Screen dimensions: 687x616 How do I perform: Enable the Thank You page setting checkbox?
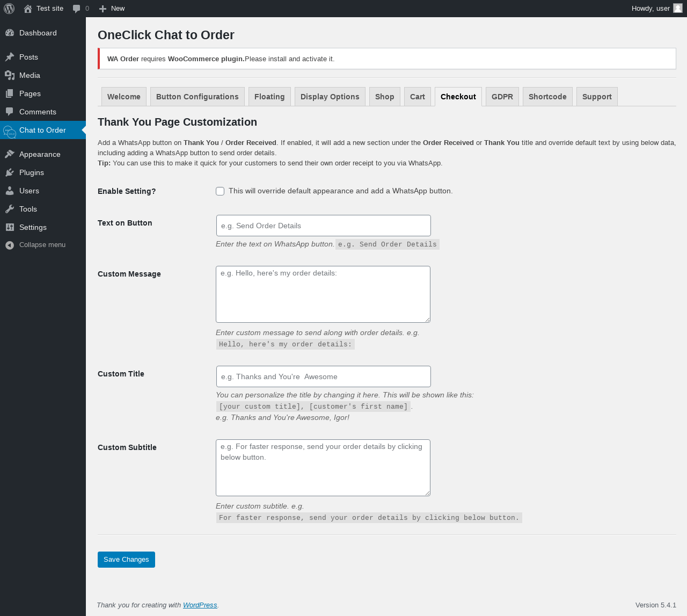(220, 191)
